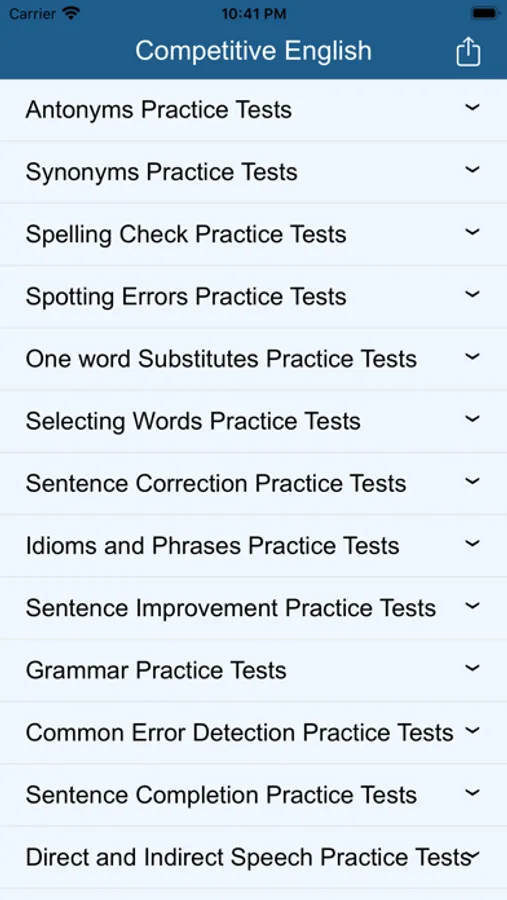The image size is (507, 900).
Task: Tap the battery indicator in status bar
Action: 485,13
